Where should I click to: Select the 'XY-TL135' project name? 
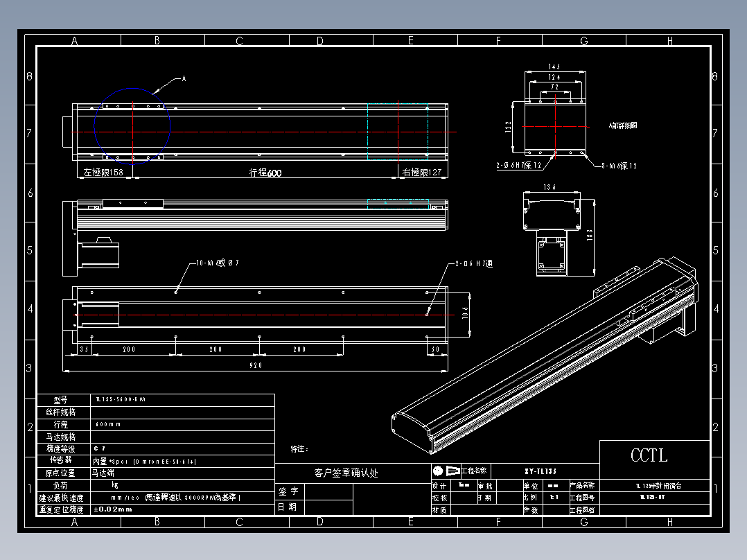pyautogui.click(x=541, y=471)
